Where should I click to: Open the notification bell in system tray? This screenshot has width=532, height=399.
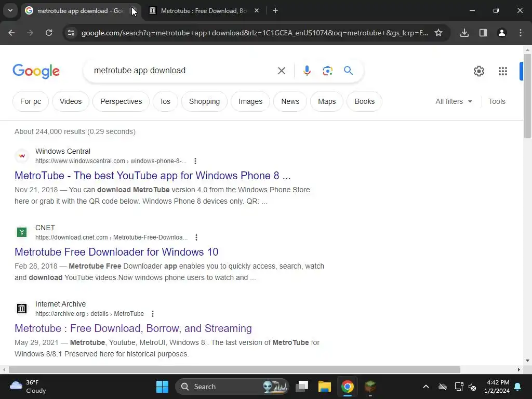(x=518, y=387)
